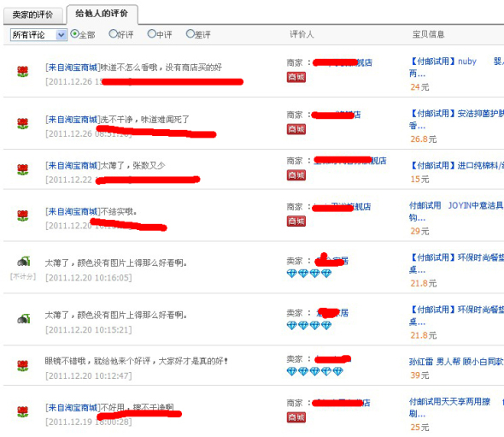Select the 好评 radio filter
504x437 pixels.
point(113,33)
